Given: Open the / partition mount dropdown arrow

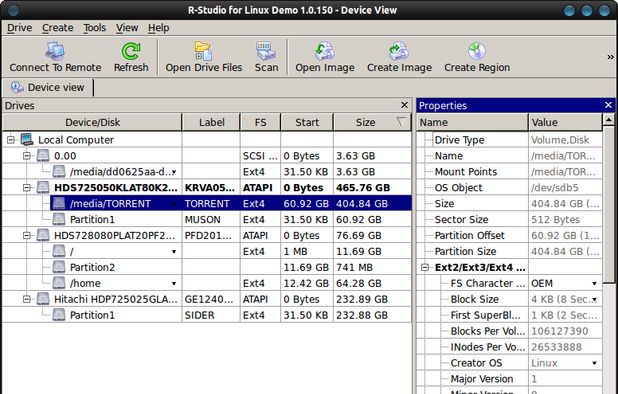Looking at the screenshot, I should point(174,251).
